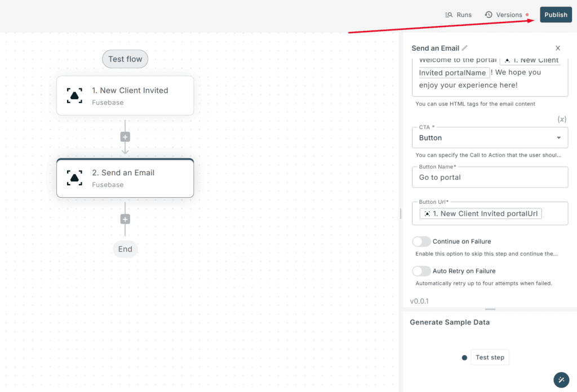Open the magic wand assistant button
The width and height of the screenshot is (577, 392).
click(561, 380)
